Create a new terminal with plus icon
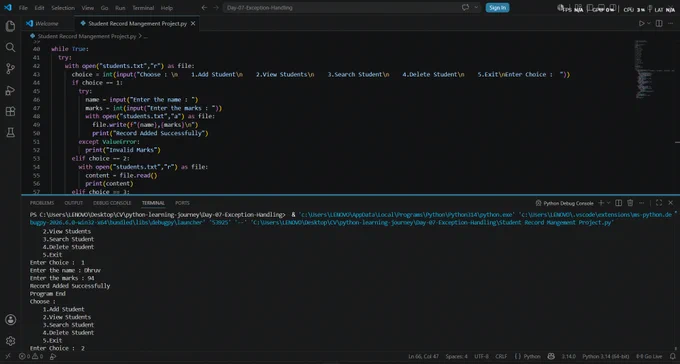Screen dimensions: 680x364 601,203
